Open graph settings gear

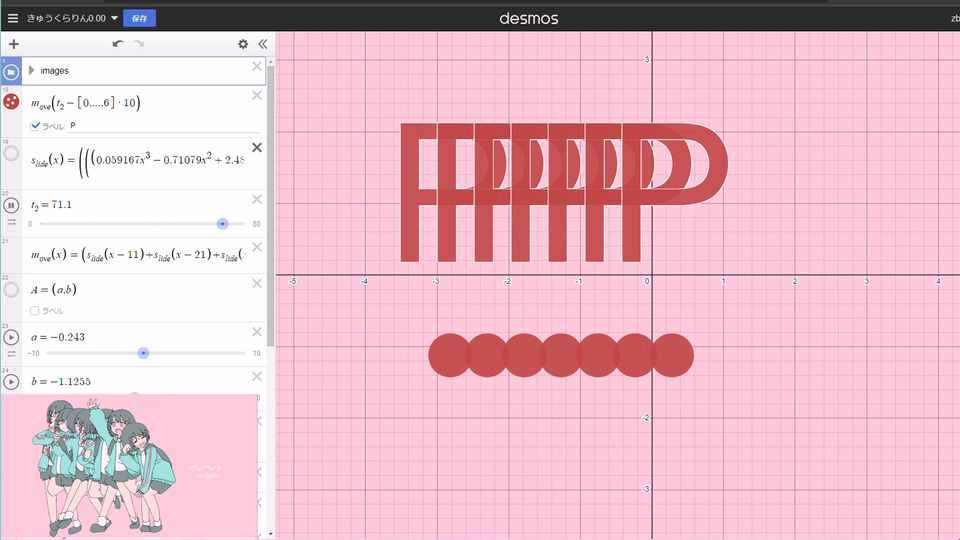243,44
